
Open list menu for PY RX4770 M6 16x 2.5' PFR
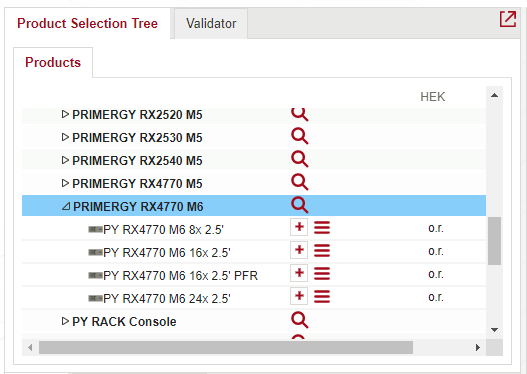322,274
